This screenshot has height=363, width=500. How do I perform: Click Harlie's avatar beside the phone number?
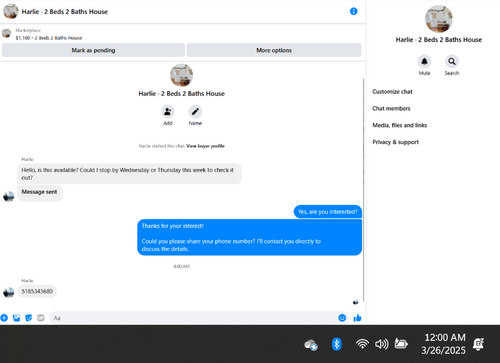9,292
